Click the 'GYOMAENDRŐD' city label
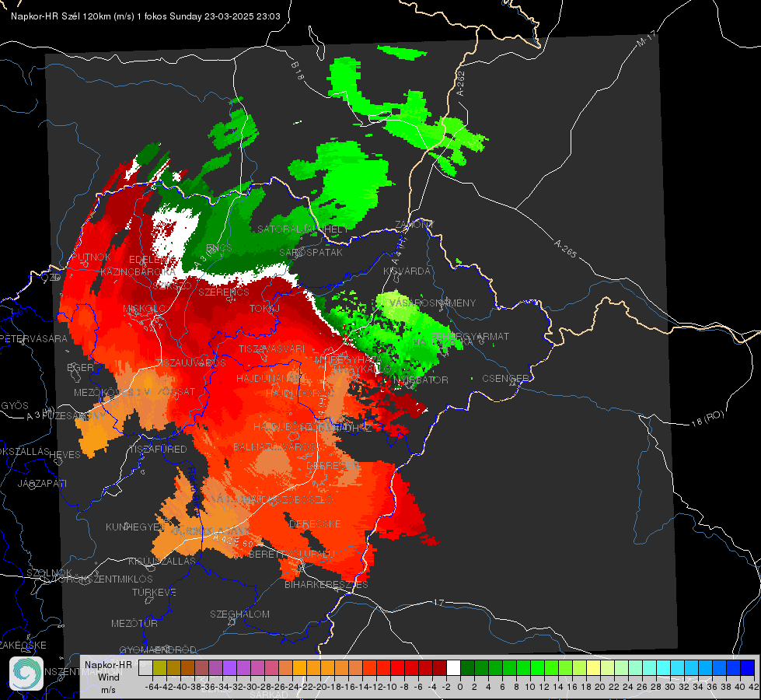The height and width of the screenshot is (700, 761). pyautogui.click(x=158, y=650)
